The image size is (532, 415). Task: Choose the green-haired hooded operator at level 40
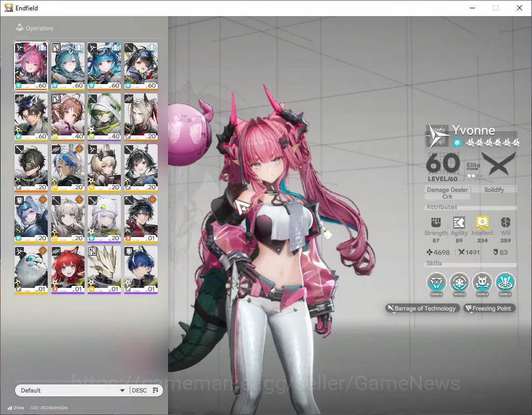click(104, 117)
